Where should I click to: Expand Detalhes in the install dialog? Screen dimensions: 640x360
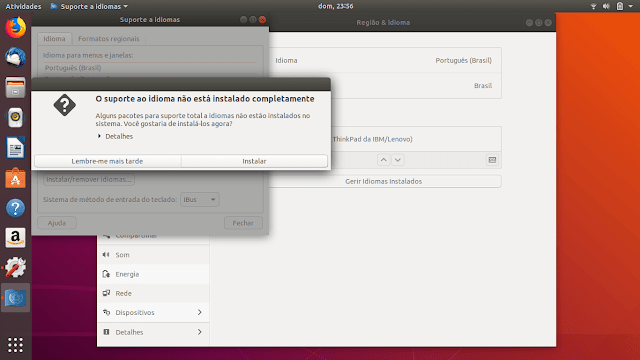coord(116,136)
